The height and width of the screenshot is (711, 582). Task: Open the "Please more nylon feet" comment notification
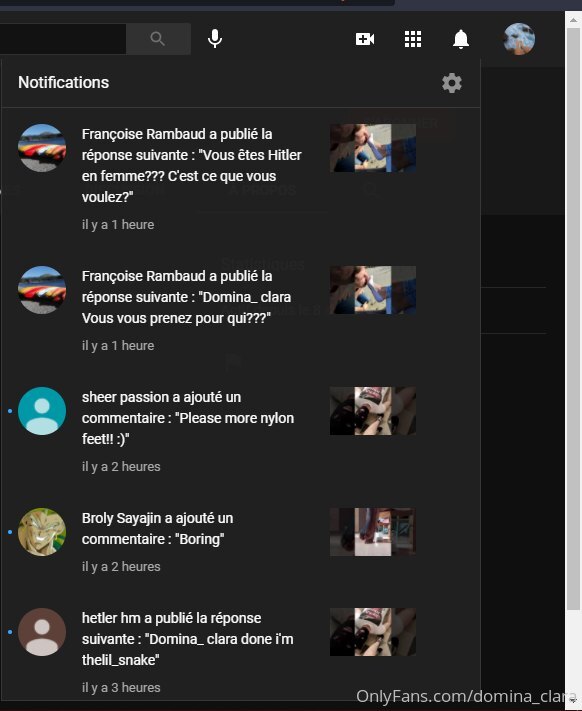pyautogui.click(x=241, y=431)
